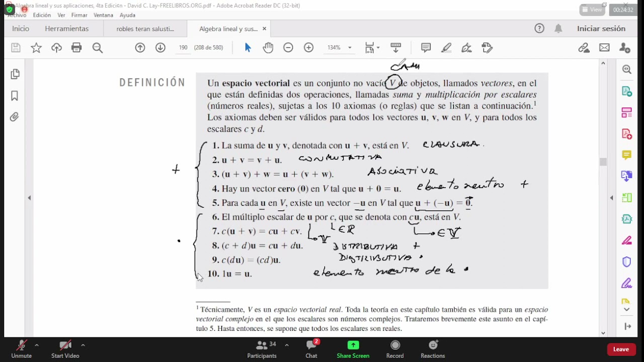The height and width of the screenshot is (362, 644).
Task: Share a link to the file
Action: tap(584, 48)
